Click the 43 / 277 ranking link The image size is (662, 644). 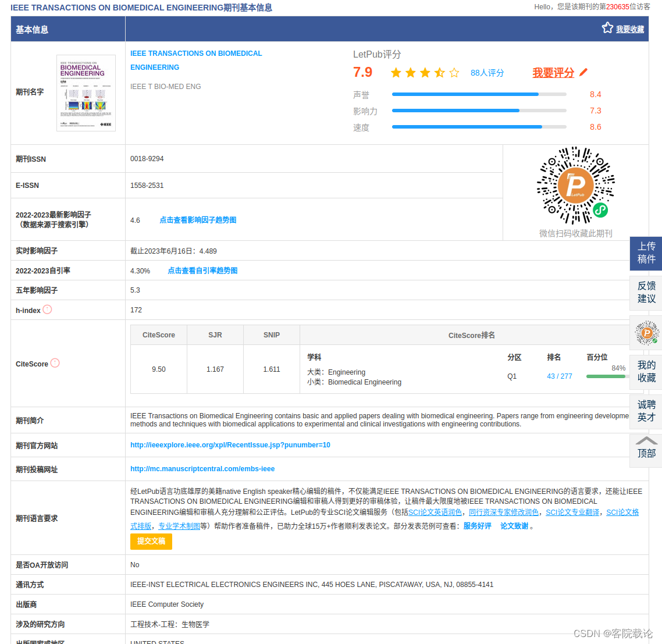tap(560, 376)
